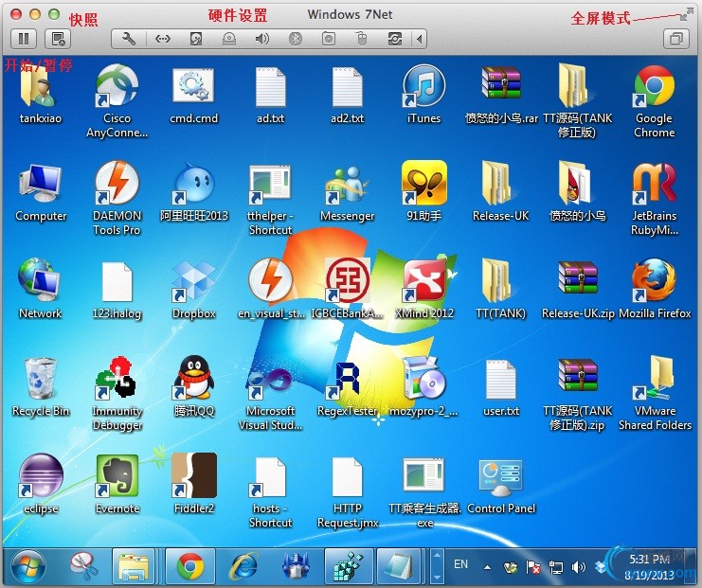This screenshot has height=588, width=702.
Task: Pause the virtual machine
Action: tap(24, 39)
